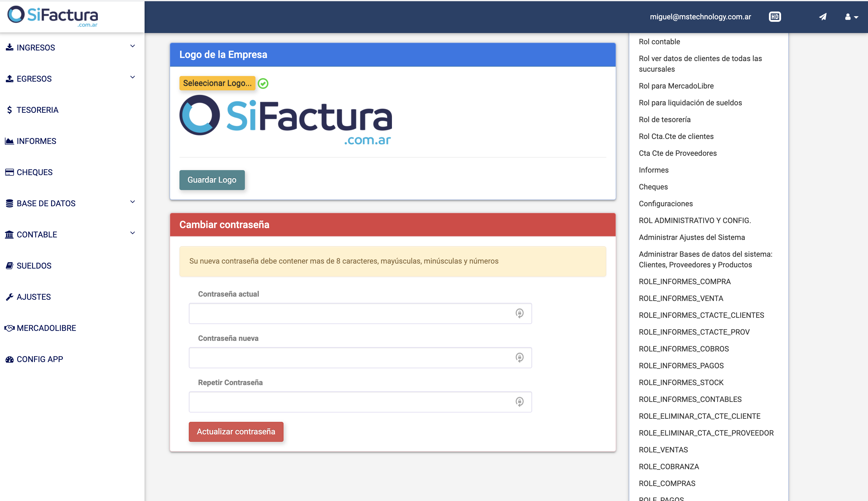Click key icon in Contraseña nueva field
The height and width of the screenshot is (501, 868).
pos(519,357)
